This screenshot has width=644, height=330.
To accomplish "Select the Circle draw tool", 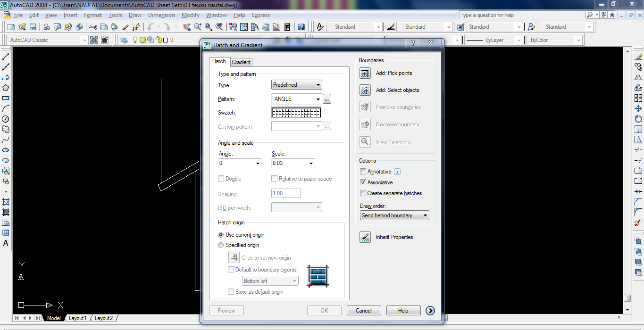I will pyautogui.click(x=6, y=119).
